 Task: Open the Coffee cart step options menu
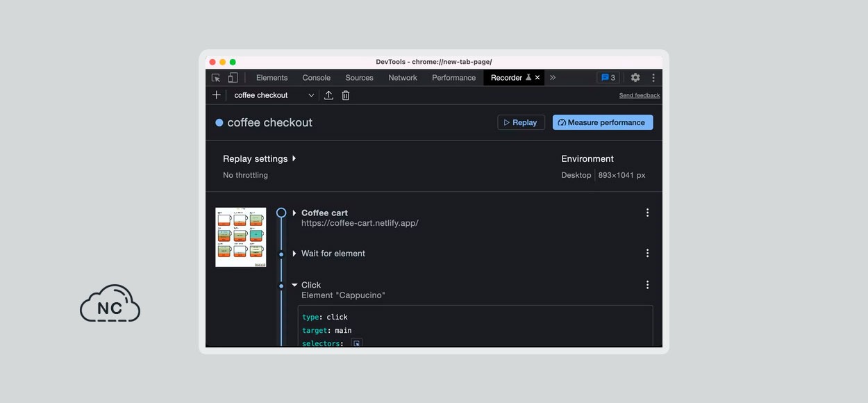[647, 213]
